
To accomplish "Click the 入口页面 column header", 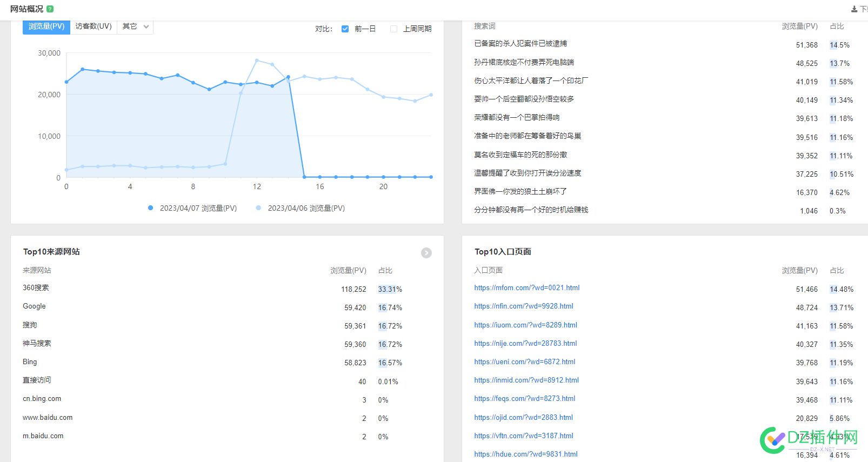I will tap(489, 271).
